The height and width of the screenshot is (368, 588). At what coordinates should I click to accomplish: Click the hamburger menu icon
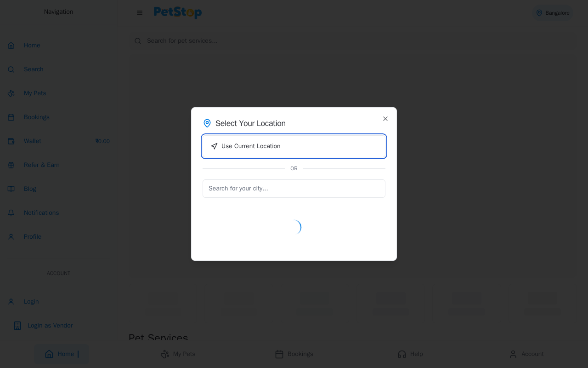pos(140,13)
